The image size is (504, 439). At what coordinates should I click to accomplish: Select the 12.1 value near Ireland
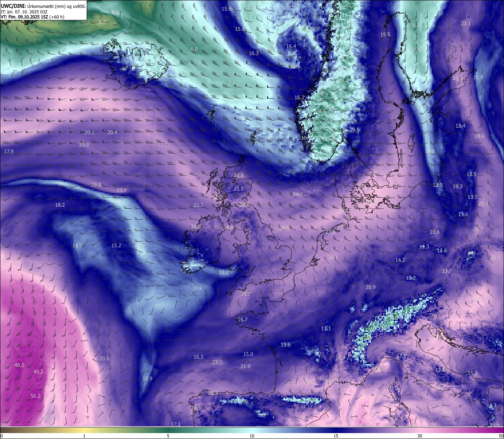(224, 272)
